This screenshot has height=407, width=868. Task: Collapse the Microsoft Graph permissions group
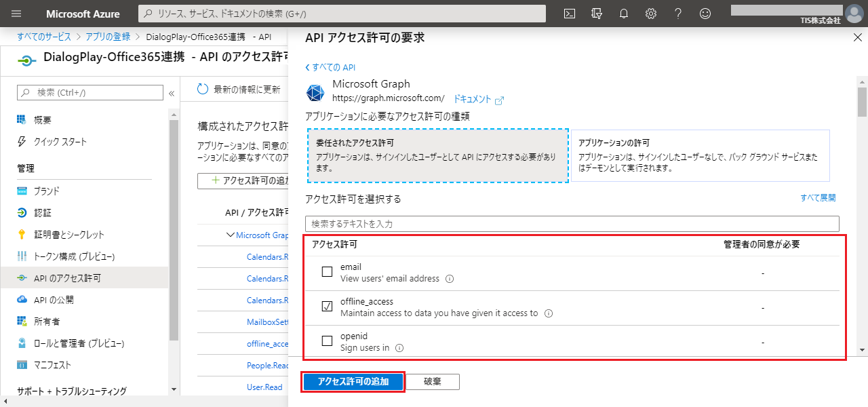pyautogui.click(x=231, y=235)
